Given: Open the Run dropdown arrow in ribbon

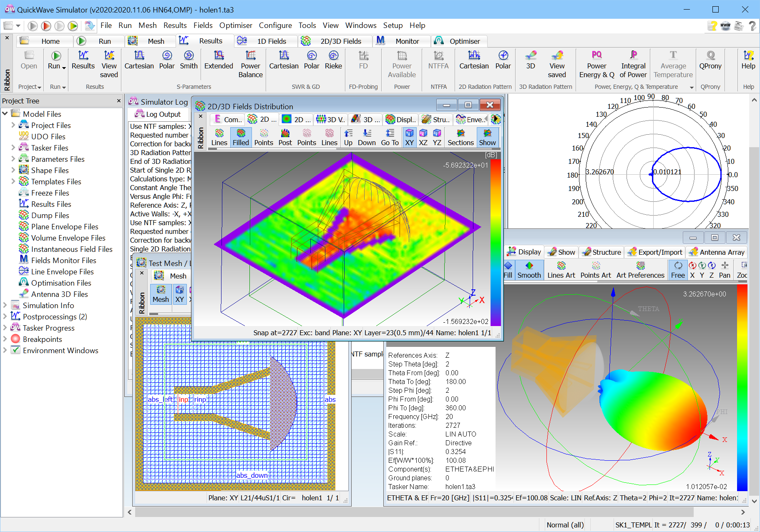Looking at the screenshot, I should click(x=64, y=68).
